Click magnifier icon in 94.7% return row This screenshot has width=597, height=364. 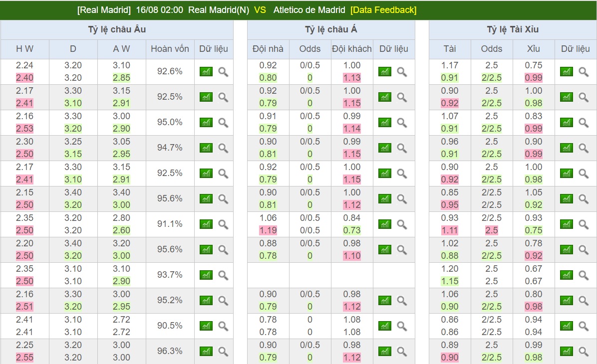point(223,148)
